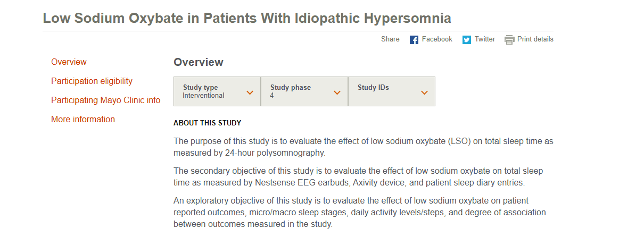The width and height of the screenshot is (644, 245).
Task: Click the ABOUT THIS STUDY heading
Action: click(208, 123)
